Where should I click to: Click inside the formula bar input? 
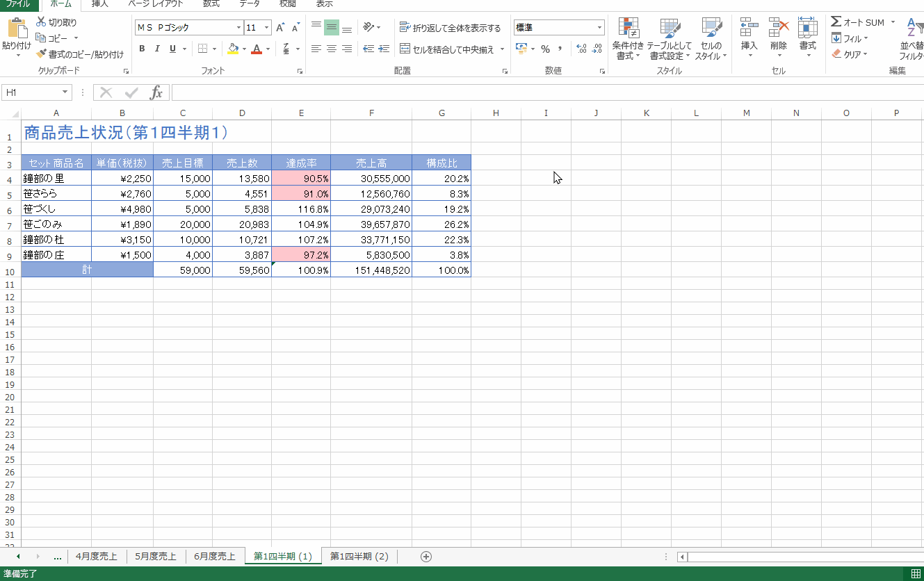point(542,92)
